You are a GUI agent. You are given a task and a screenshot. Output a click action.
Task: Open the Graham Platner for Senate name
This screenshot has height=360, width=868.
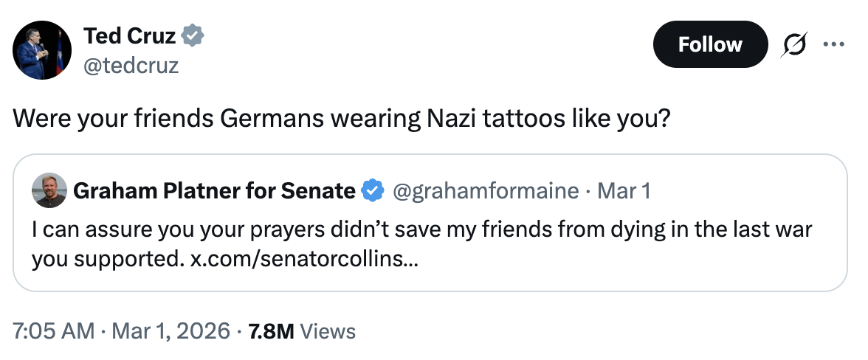coord(215,191)
